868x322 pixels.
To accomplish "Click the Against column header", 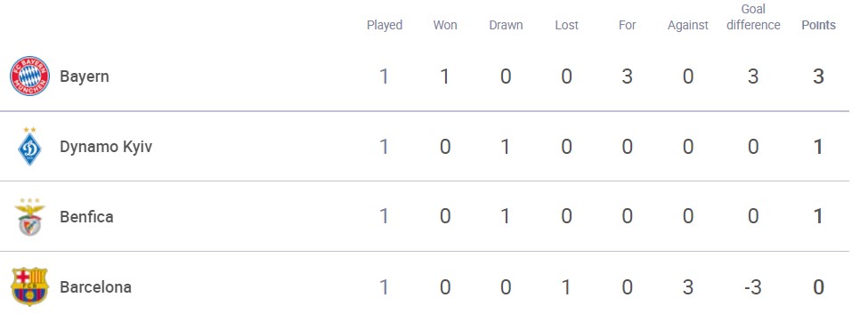I will pyautogui.click(x=688, y=26).
